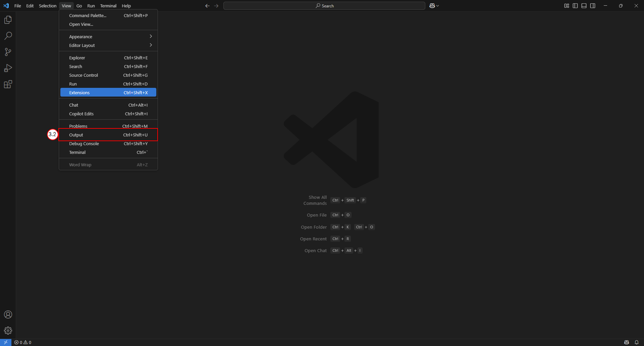Image resolution: width=644 pixels, height=346 pixels.
Task: Select Terminal in the View dropdown
Action: [108, 152]
